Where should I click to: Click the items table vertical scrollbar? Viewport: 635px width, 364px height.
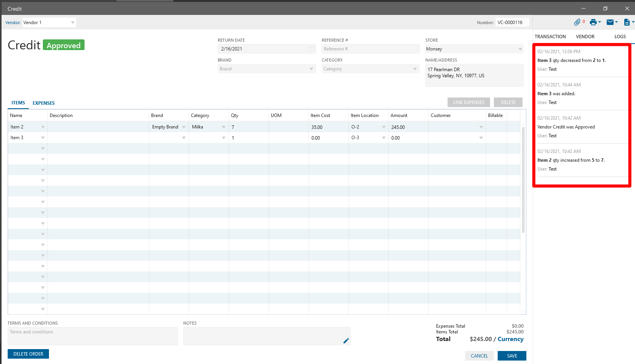coord(523,180)
